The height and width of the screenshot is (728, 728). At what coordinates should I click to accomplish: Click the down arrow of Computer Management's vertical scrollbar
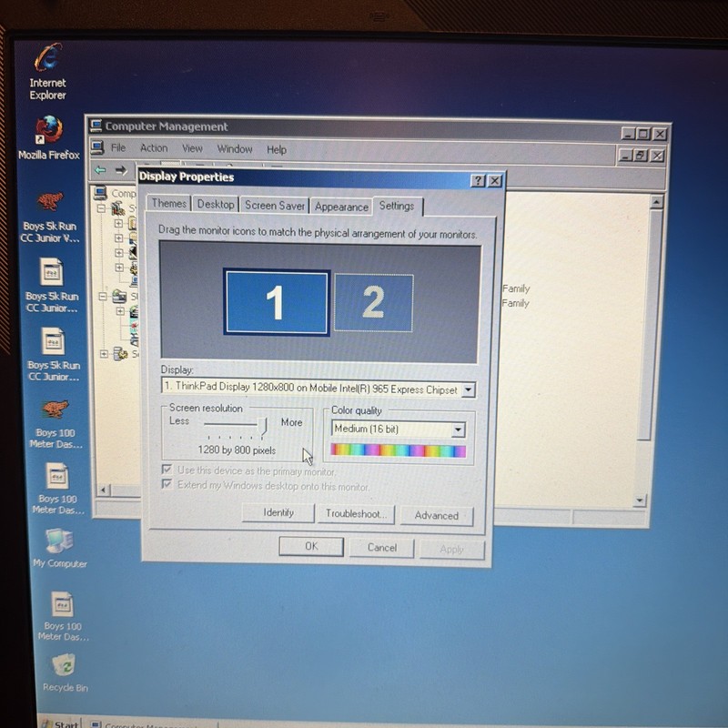640,500
